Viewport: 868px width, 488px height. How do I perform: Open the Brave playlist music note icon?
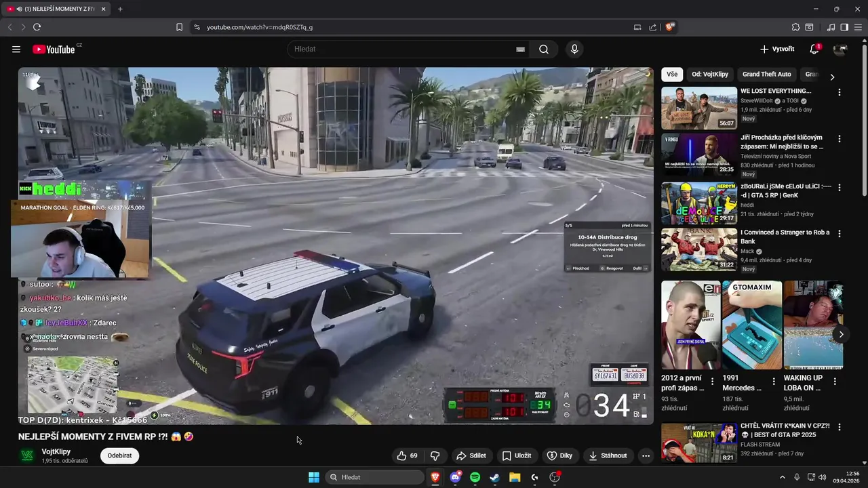click(x=831, y=27)
